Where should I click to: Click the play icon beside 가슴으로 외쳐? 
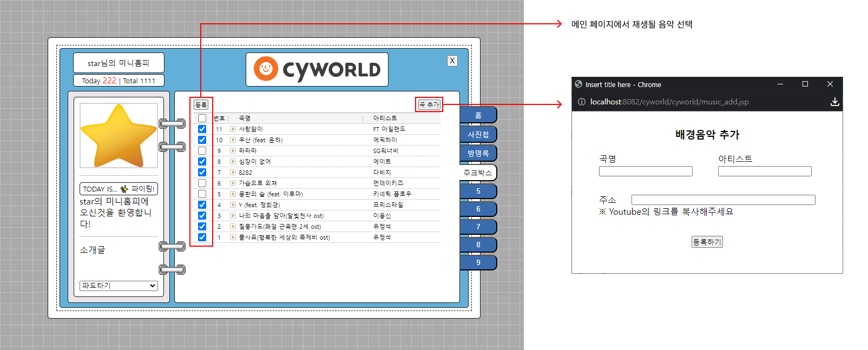233,183
